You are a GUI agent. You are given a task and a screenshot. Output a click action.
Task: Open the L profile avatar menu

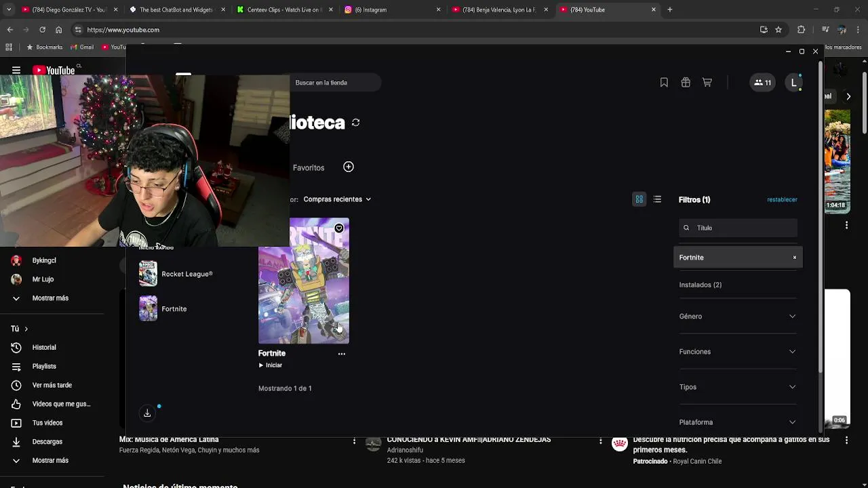[793, 83]
